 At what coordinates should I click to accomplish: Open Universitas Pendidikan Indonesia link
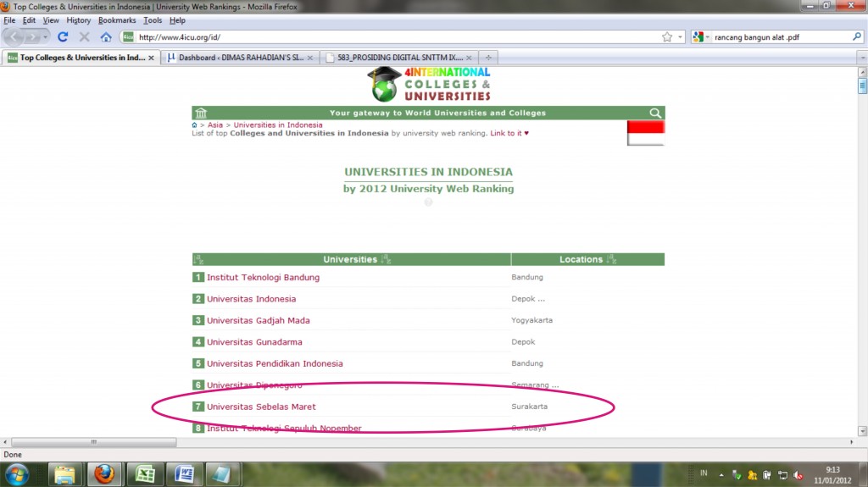coord(275,363)
